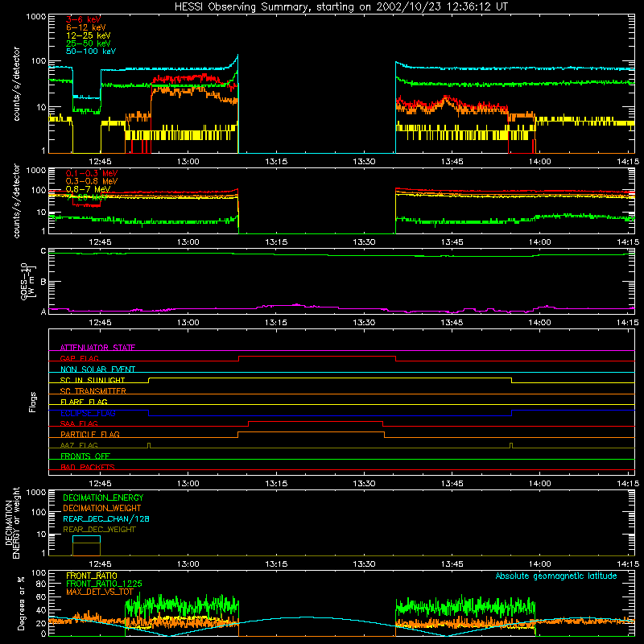644x644 pixels.
Task: Click the cyan decimation box in the decimation panel
Action: [86, 539]
